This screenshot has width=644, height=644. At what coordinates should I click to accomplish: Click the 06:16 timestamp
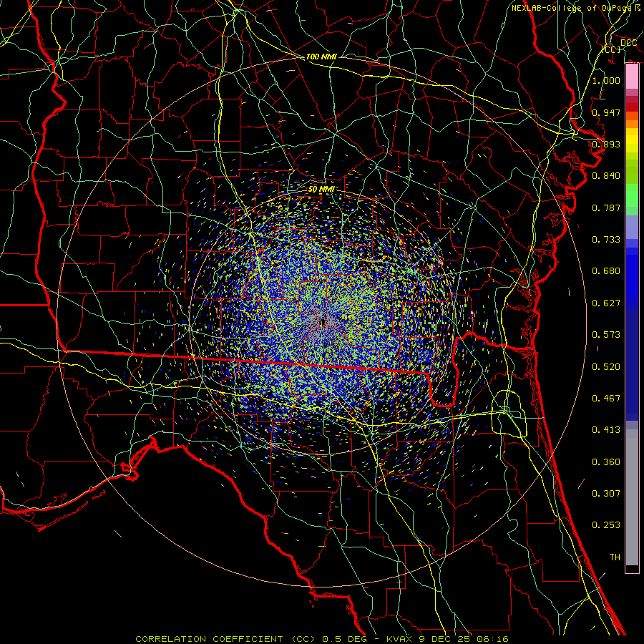pos(493,639)
